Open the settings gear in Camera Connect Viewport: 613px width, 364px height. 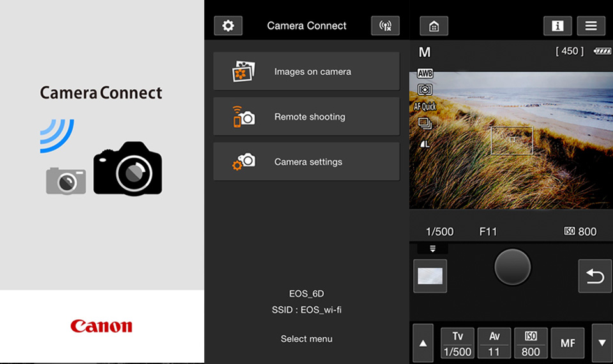click(228, 26)
